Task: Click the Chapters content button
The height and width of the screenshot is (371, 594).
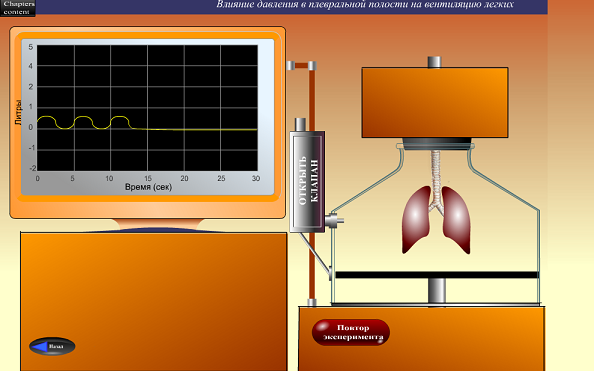Action: tap(18, 8)
